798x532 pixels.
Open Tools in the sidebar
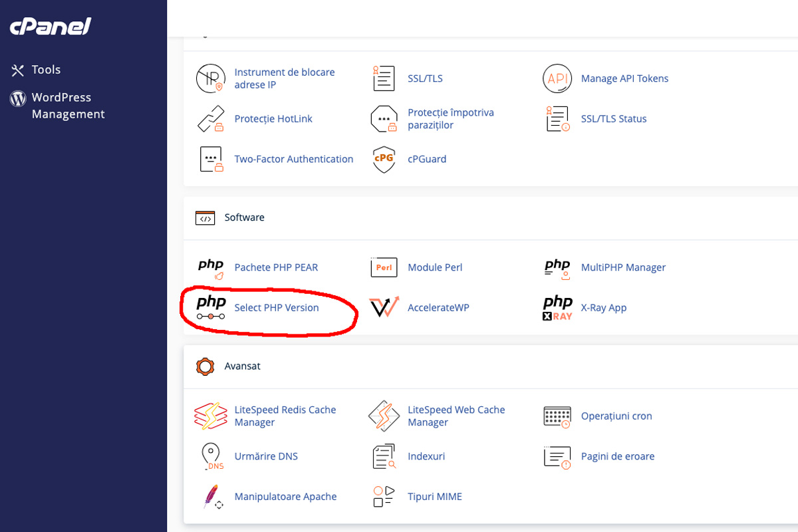click(x=46, y=70)
